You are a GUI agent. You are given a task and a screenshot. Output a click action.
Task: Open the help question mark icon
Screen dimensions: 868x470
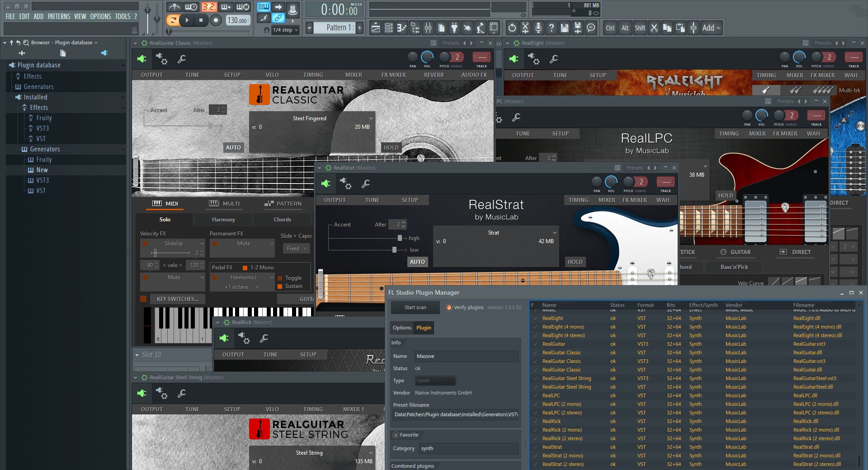click(551, 28)
